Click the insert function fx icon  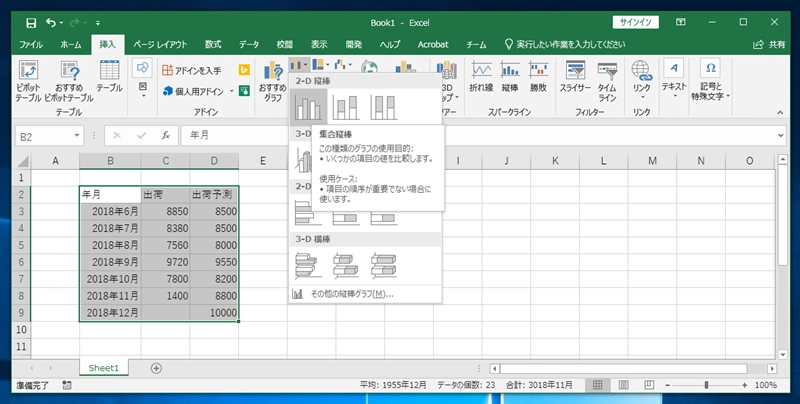pos(166,136)
